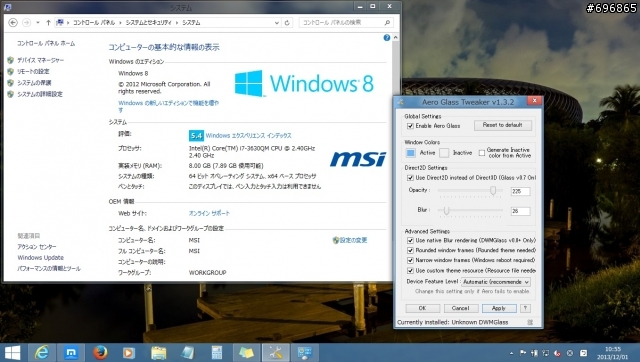Click Apply in Aero Glass Tweaker

pos(499,309)
